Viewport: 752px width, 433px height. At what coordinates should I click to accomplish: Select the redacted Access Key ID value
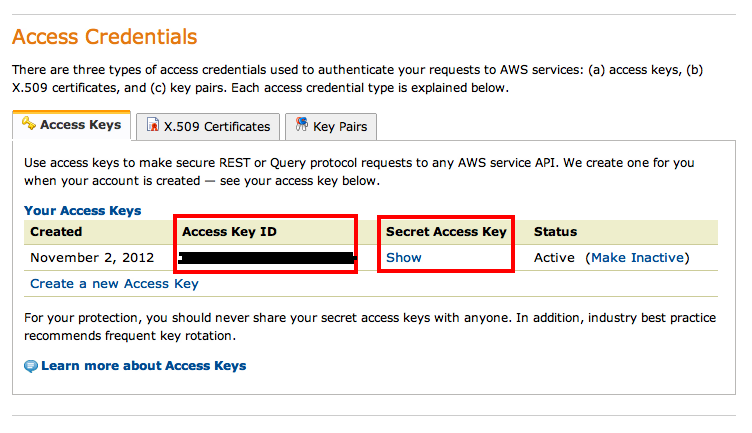tap(267, 258)
